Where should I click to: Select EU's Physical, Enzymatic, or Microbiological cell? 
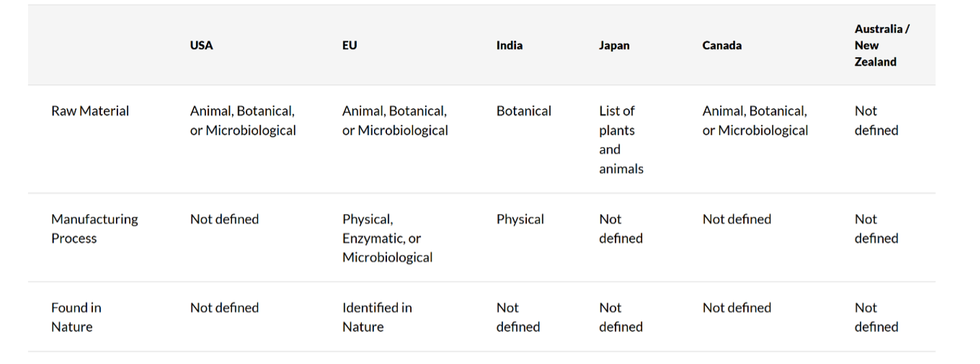[x=387, y=239]
